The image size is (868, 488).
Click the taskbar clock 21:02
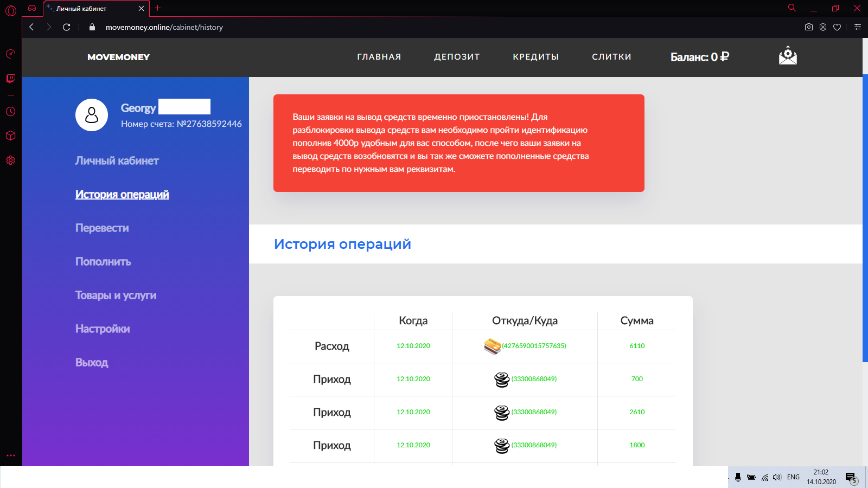pos(821,472)
